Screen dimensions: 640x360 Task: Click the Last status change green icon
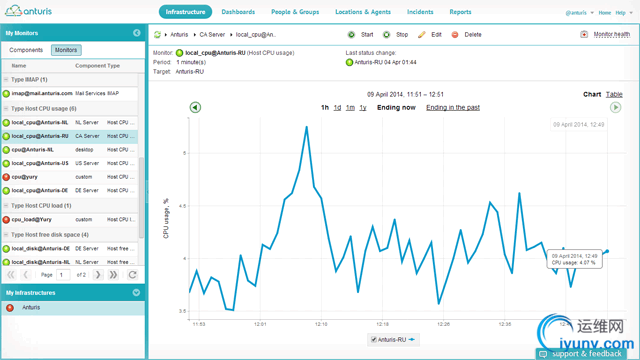(x=349, y=62)
